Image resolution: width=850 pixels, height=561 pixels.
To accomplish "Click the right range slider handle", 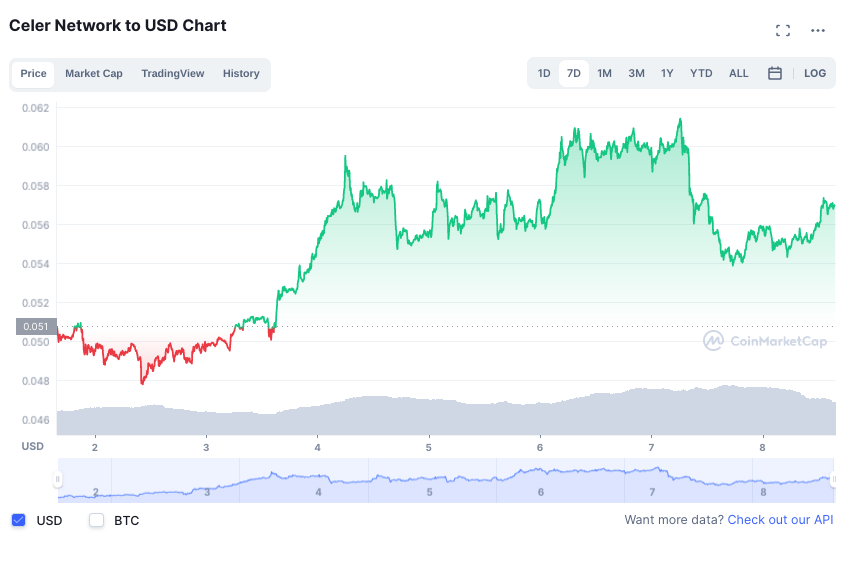I will click(833, 480).
